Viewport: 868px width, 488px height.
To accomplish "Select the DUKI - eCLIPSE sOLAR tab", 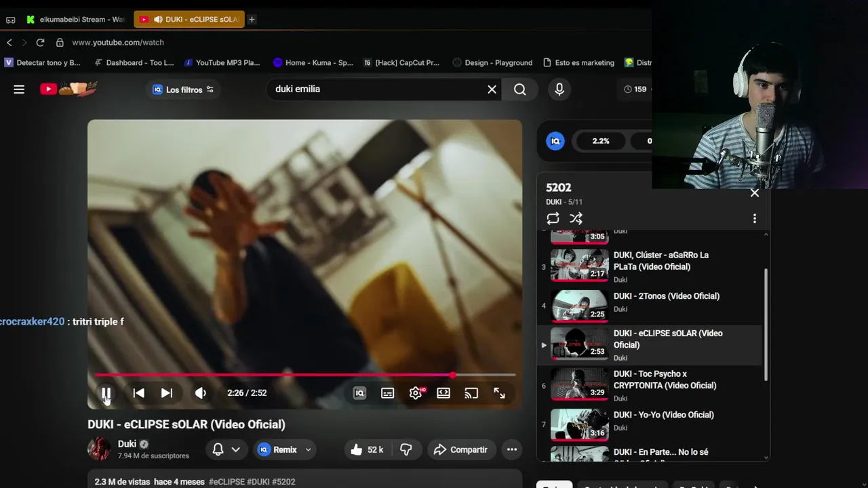I will pyautogui.click(x=189, y=20).
